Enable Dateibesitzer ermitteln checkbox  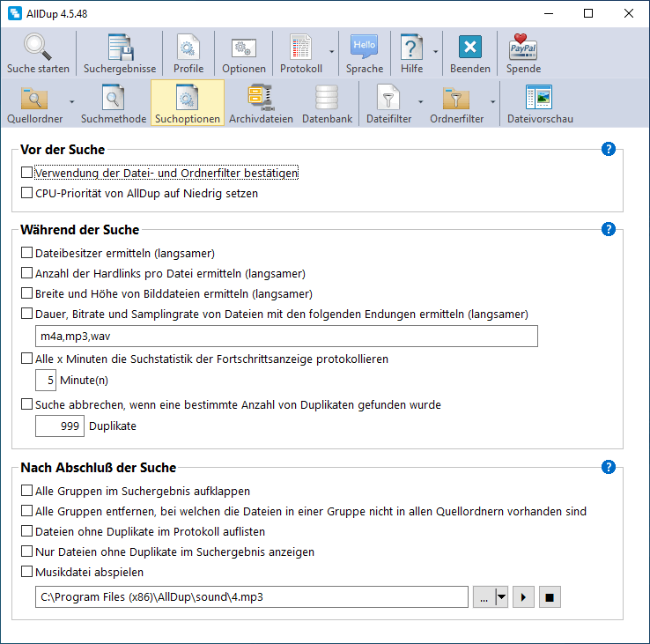coord(26,253)
